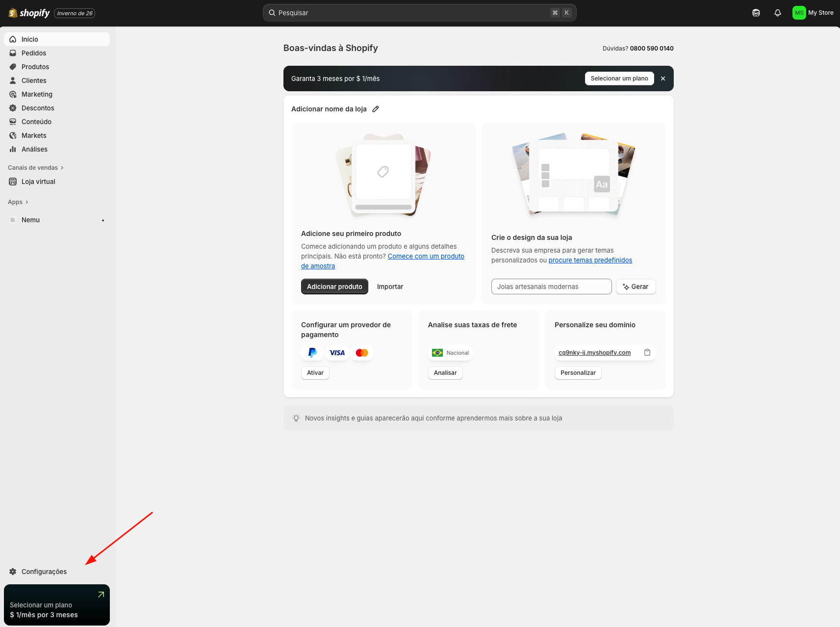Screen dimensions: 840x627
Task: Click the product placeholder illustration
Action: pyautogui.click(x=383, y=175)
